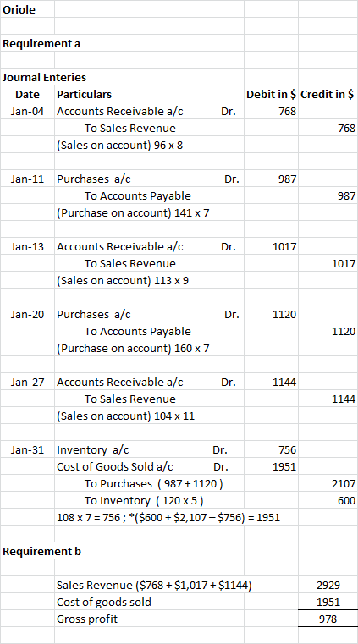
Task: Select credit value 768 cell
Action: point(328,128)
